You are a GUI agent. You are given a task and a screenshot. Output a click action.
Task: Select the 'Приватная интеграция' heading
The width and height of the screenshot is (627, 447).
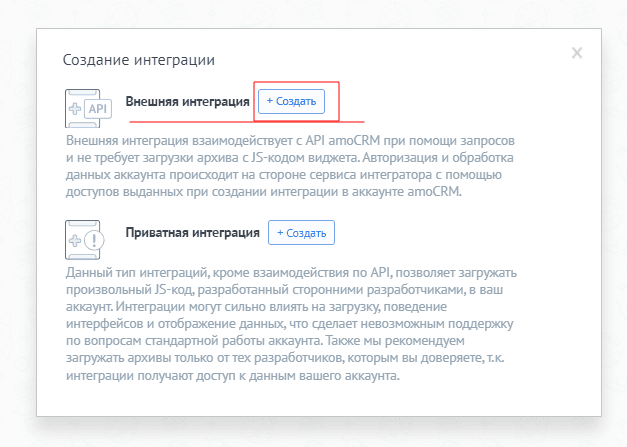click(193, 233)
